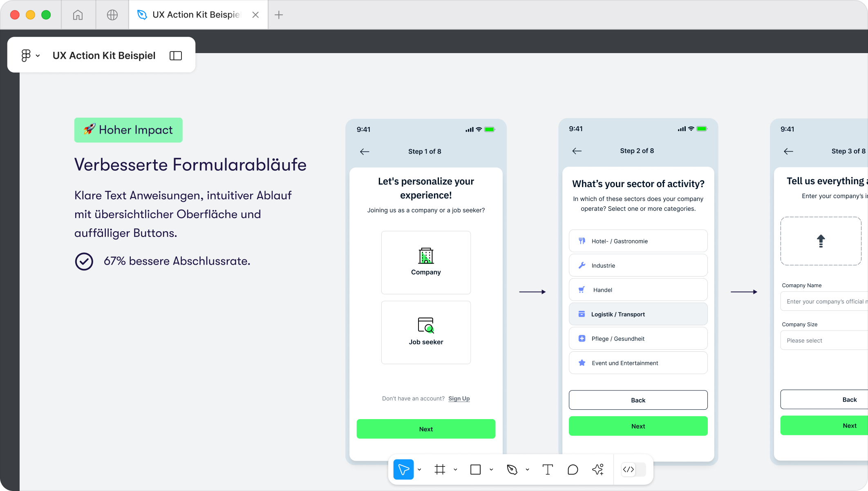Select the Text tool
868x491 pixels.
pyautogui.click(x=548, y=470)
